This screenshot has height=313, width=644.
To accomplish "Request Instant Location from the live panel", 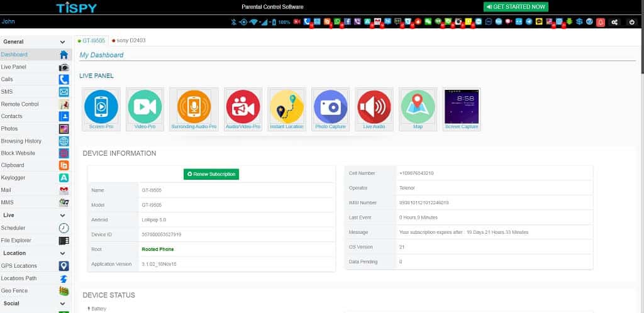I will [287, 109].
